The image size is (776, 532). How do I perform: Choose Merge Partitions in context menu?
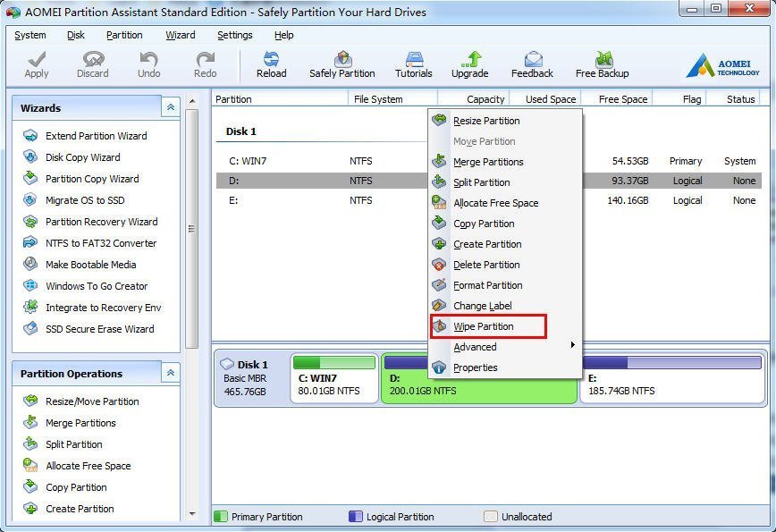coord(505,162)
